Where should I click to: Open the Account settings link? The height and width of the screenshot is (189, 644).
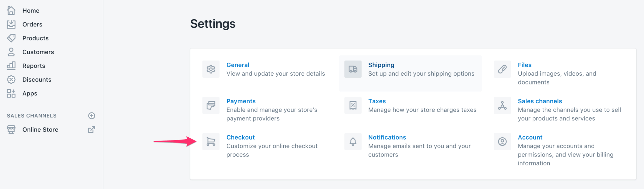click(x=530, y=137)
